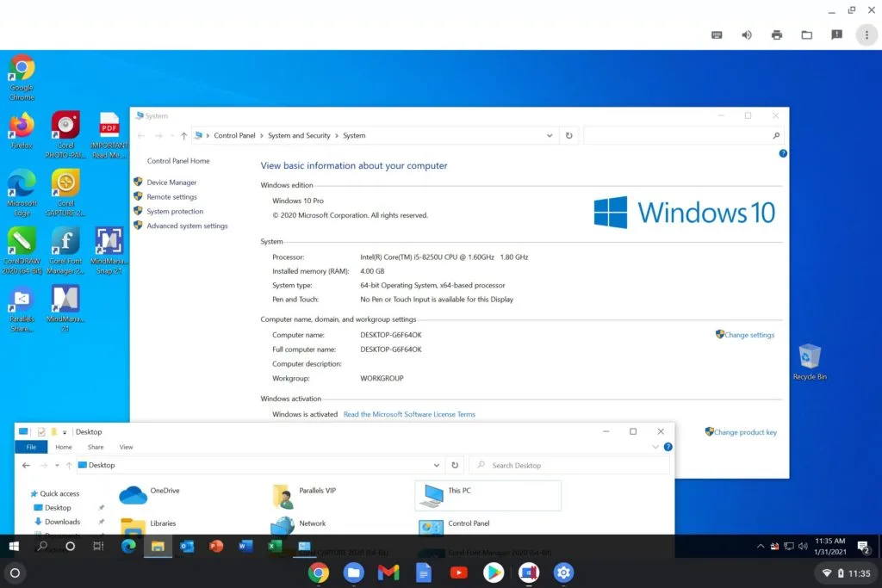Viewport: 882px width, 588px height.
Task: Expand the address bar dropdown in System window
Action: (550, 135)
